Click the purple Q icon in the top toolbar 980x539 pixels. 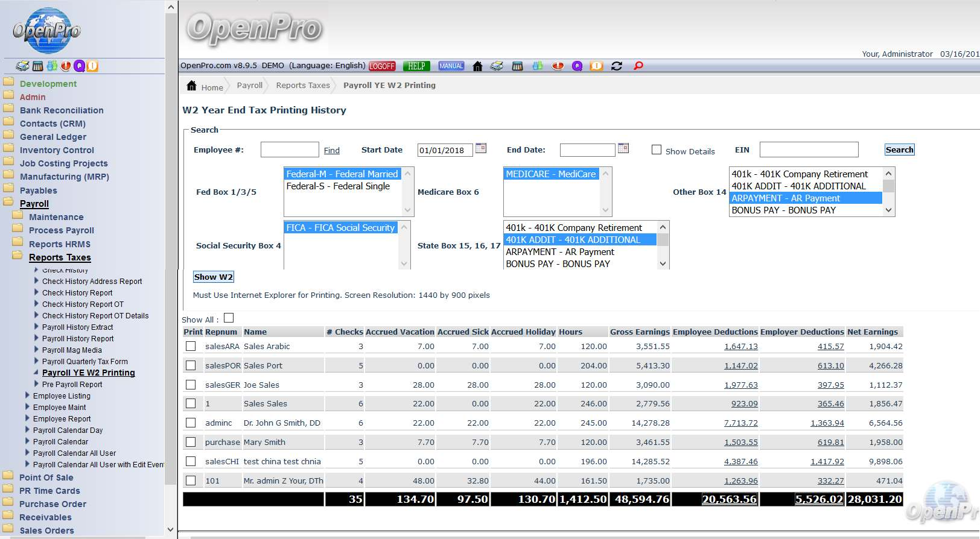[577, 66]
